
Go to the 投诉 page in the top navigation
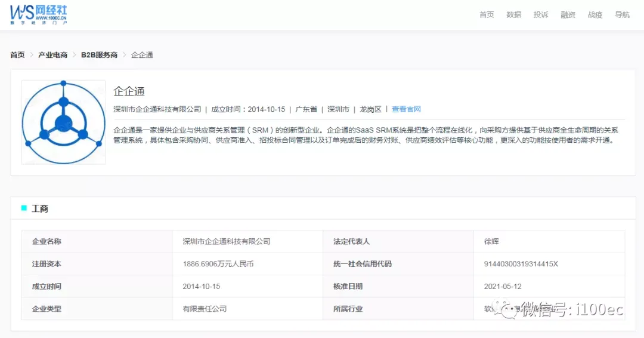click(541, 15)
